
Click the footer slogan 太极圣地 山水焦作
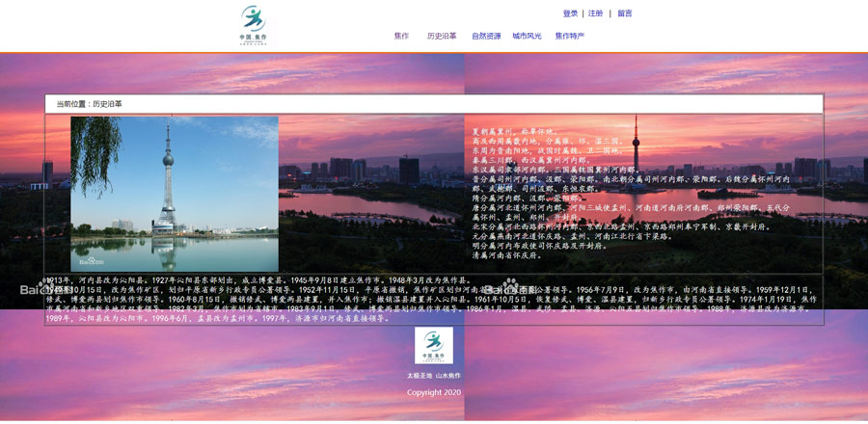(x=433, y=375)
